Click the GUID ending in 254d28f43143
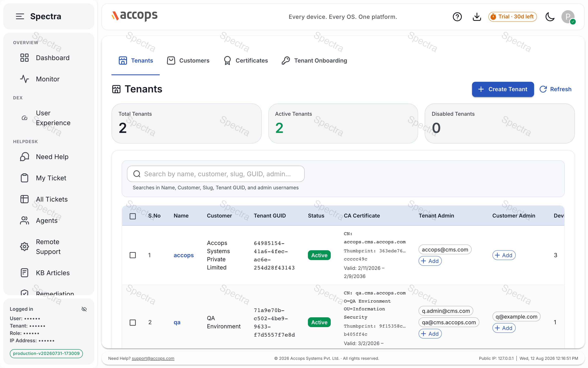The image size is (588, 368). pyautogui.click(x=274, y=255)
